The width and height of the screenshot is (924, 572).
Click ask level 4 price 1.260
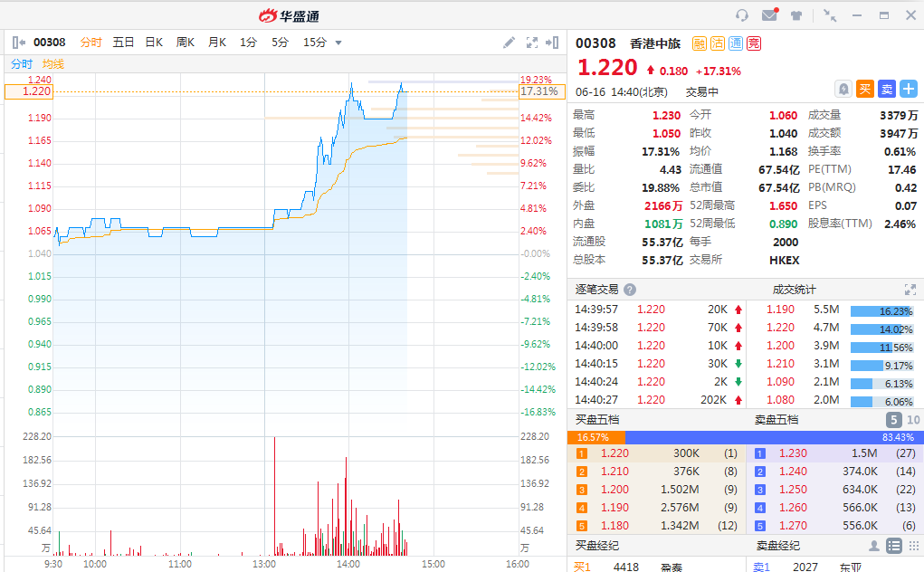(x=793, y=508)
